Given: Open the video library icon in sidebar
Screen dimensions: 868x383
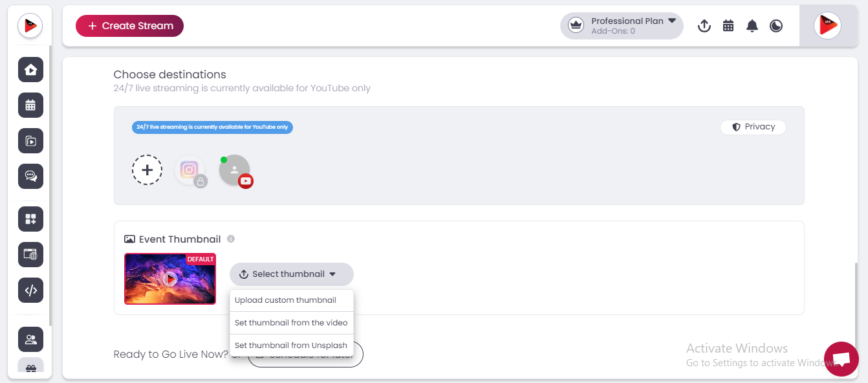Looking at the screenshot, I should click(30, 141).
